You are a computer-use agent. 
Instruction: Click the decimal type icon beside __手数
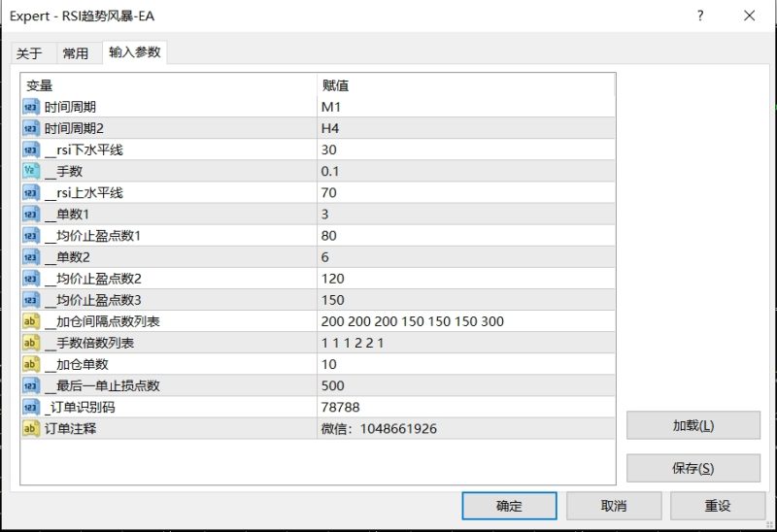click(x=31, y=171)
